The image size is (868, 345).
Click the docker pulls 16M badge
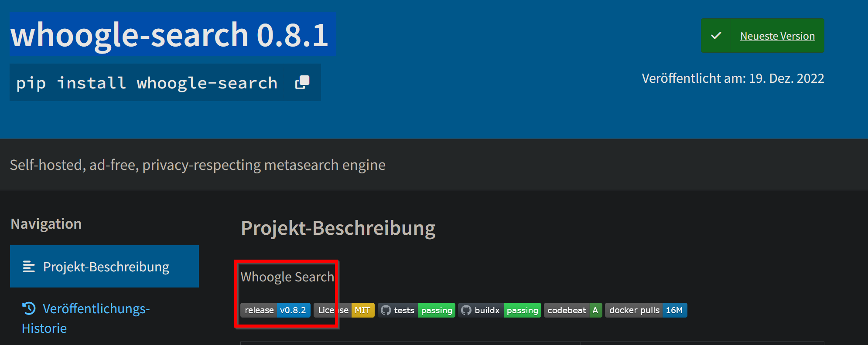(646, 310)
